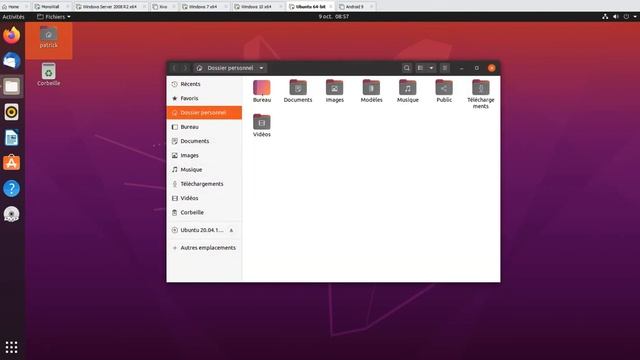Launch Rhythmbox music player from dock
Viewport: 640px width, 360px height.
pyautogui.click(x=11, y=112)
